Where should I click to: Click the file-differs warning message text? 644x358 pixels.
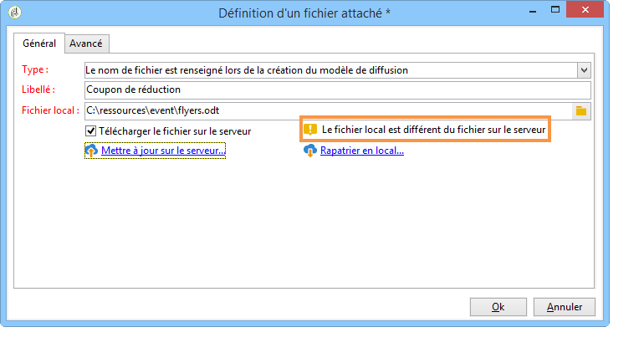pos(433,130)
